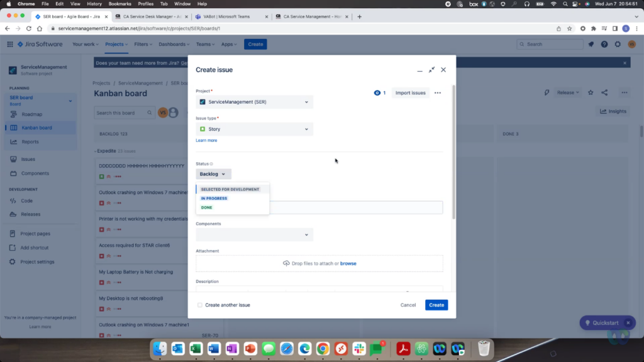The height and width of the screenshot is (362, 644).
Task: Click the blue Create button in Jira navbar
Action: tap(255, 45)
